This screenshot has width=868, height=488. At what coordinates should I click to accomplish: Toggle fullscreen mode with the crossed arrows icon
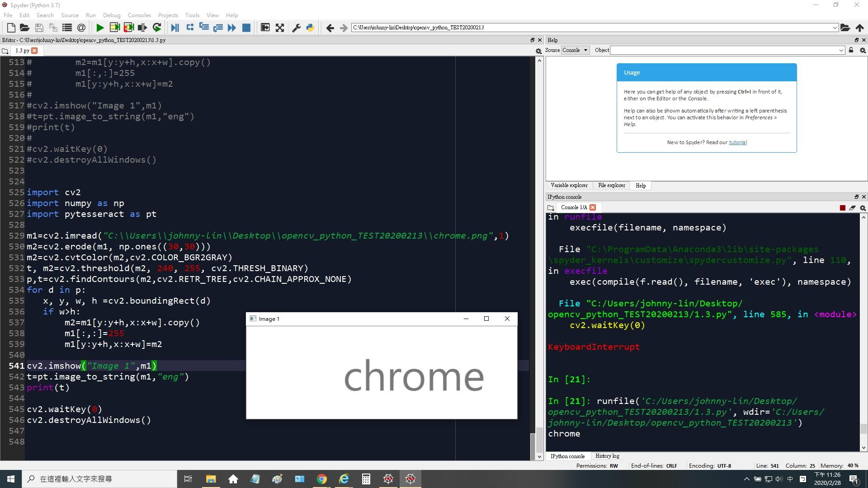pos(280,28)
